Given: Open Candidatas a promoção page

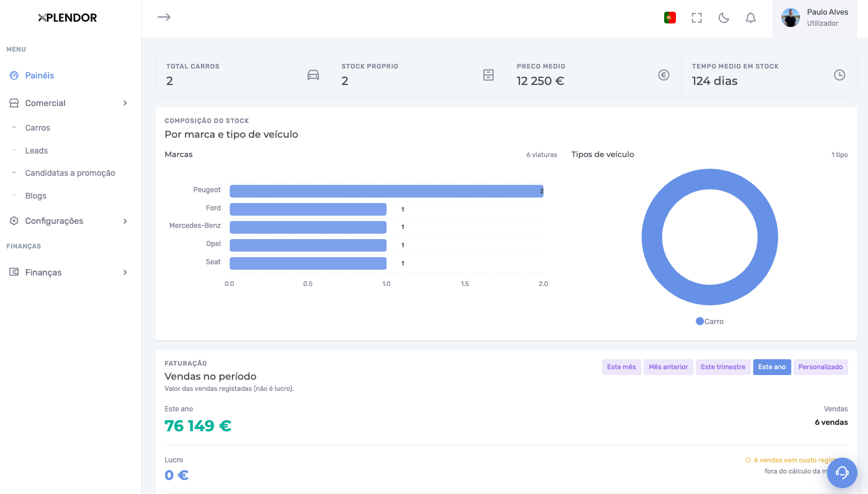Looking at the screenshot, I should tap(70, 173).
